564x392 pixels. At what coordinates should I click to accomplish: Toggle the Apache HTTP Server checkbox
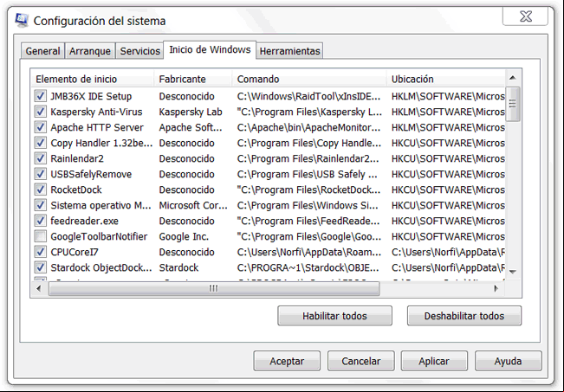(x=40, y=127)
